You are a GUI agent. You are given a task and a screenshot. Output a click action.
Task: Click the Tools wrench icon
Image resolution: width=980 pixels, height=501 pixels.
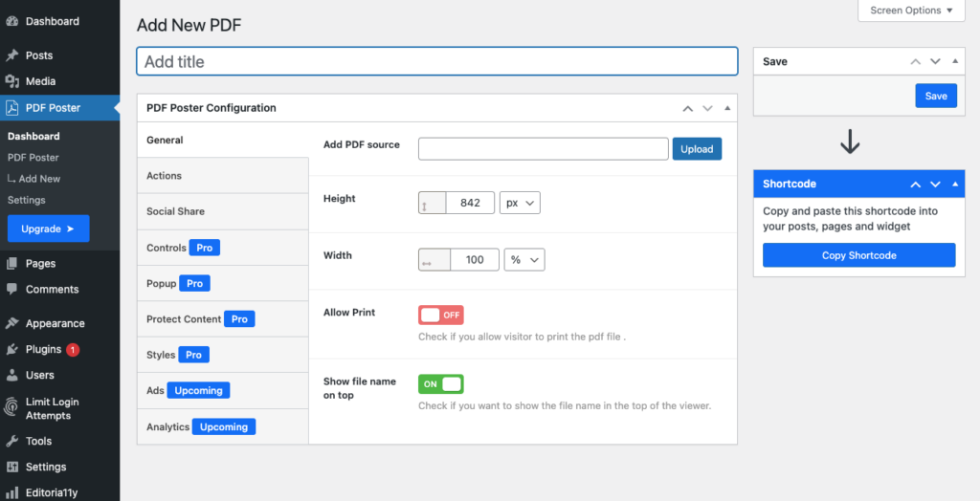coord(11,441)
